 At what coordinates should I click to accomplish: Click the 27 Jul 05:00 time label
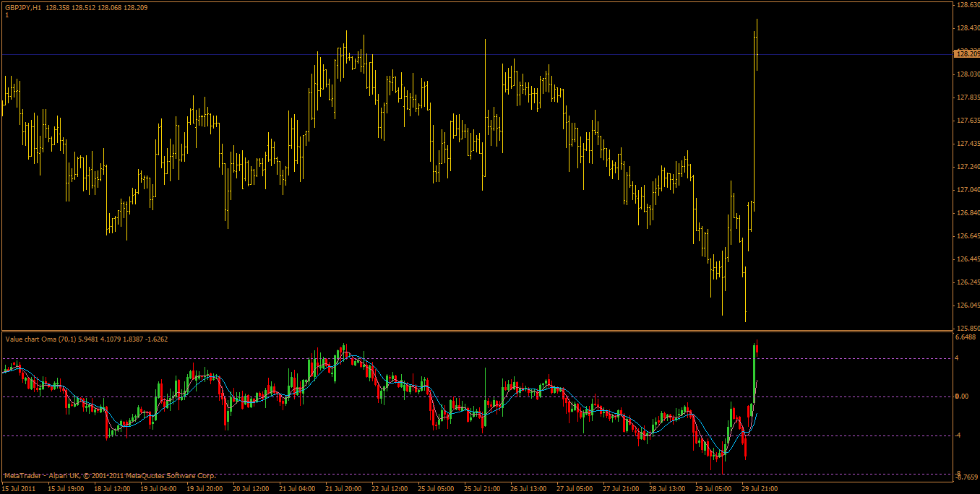coord(575,489)
